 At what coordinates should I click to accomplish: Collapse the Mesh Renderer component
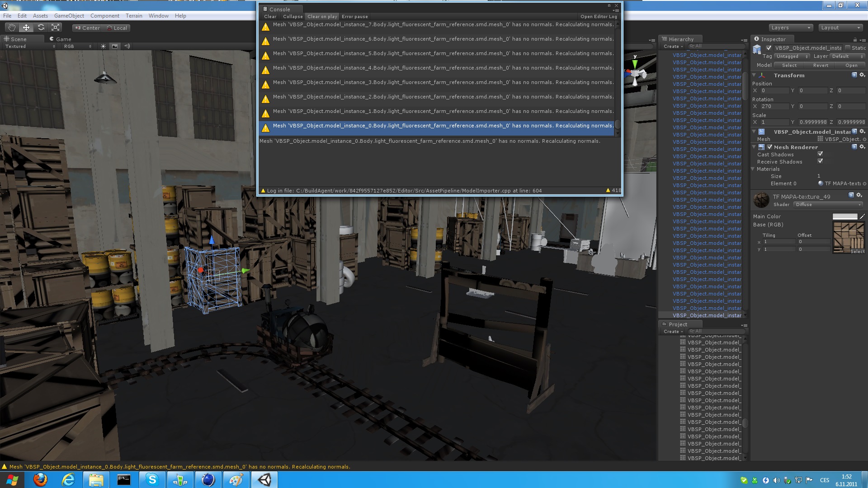tap(754, 147)
